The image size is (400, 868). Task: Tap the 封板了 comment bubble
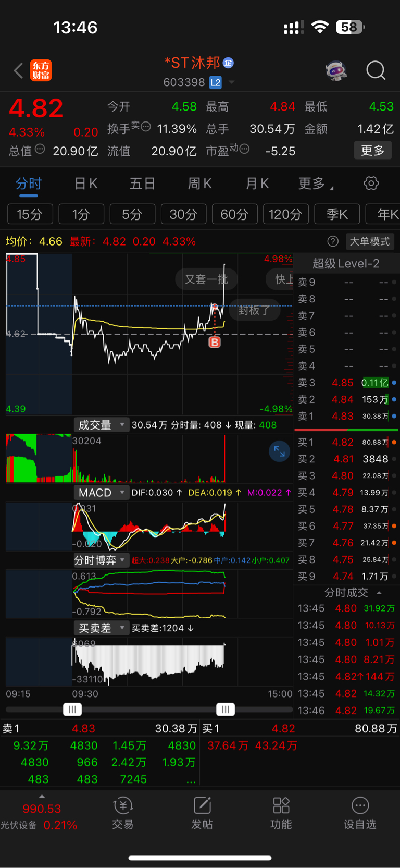(x=254, y=310)
